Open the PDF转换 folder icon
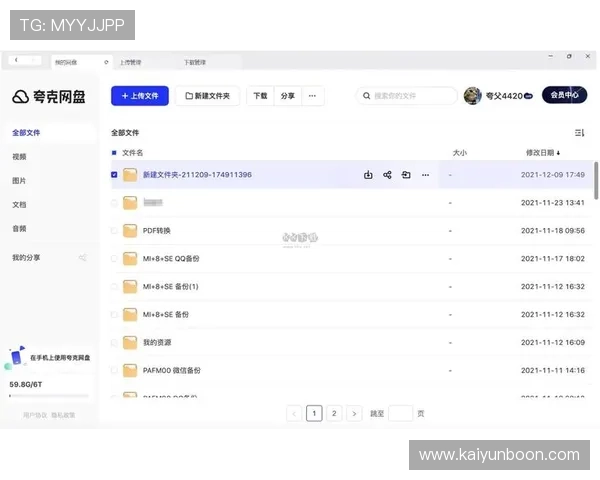The width and height of the screenshot is (600, 480). pos(130,230)
